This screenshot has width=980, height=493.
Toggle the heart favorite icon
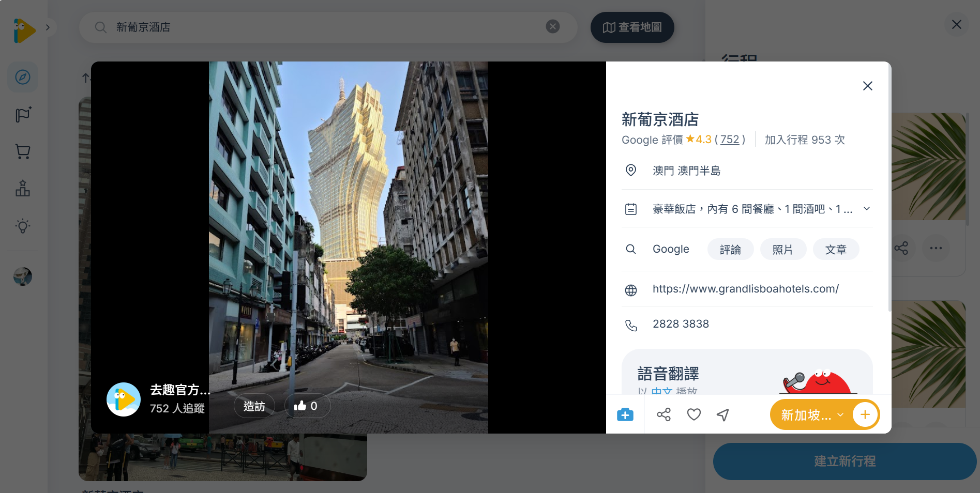click(x=694, y=414)
